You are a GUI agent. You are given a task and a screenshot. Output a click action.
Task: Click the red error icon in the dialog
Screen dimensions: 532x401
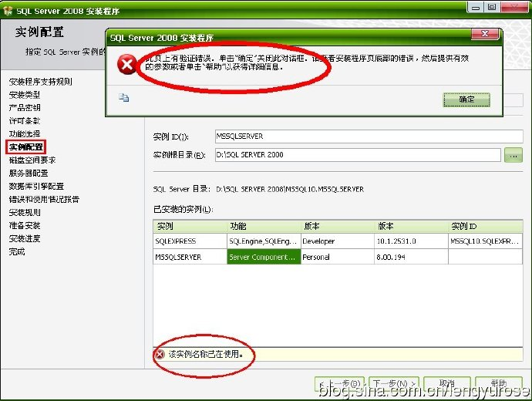(x=127, y=64)
